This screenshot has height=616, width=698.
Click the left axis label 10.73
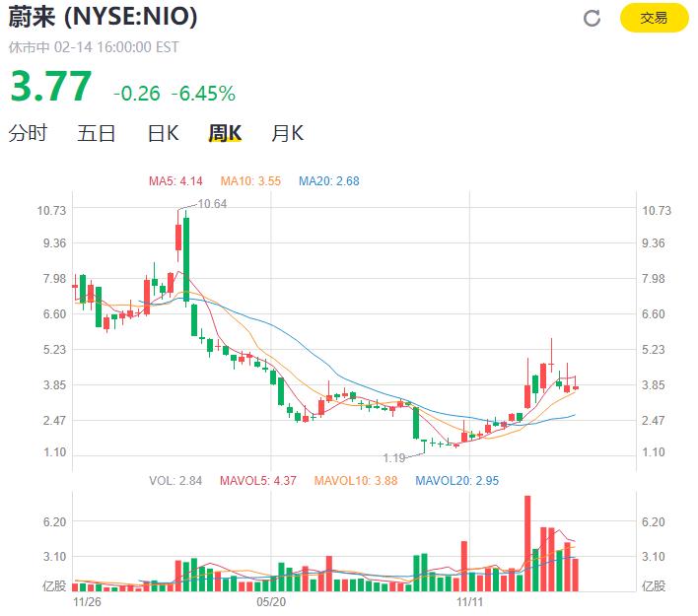pyautogui.click(x=51, y=210)
